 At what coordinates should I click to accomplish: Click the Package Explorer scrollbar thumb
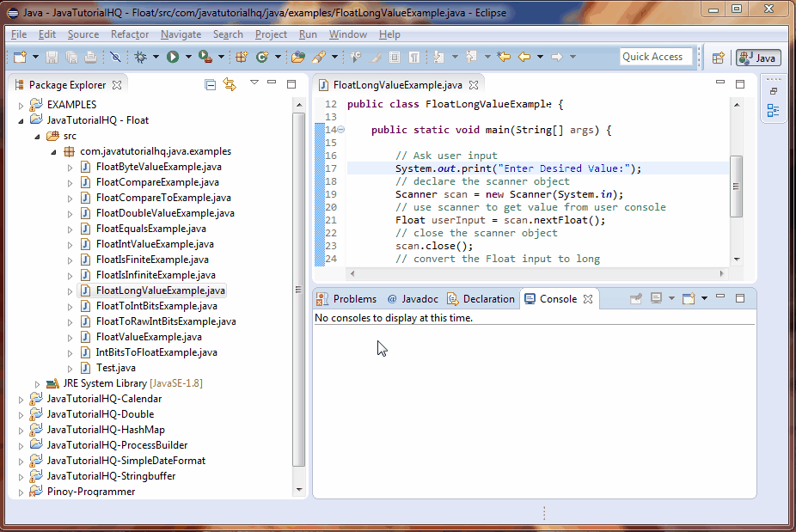click(x=298, y=290)
